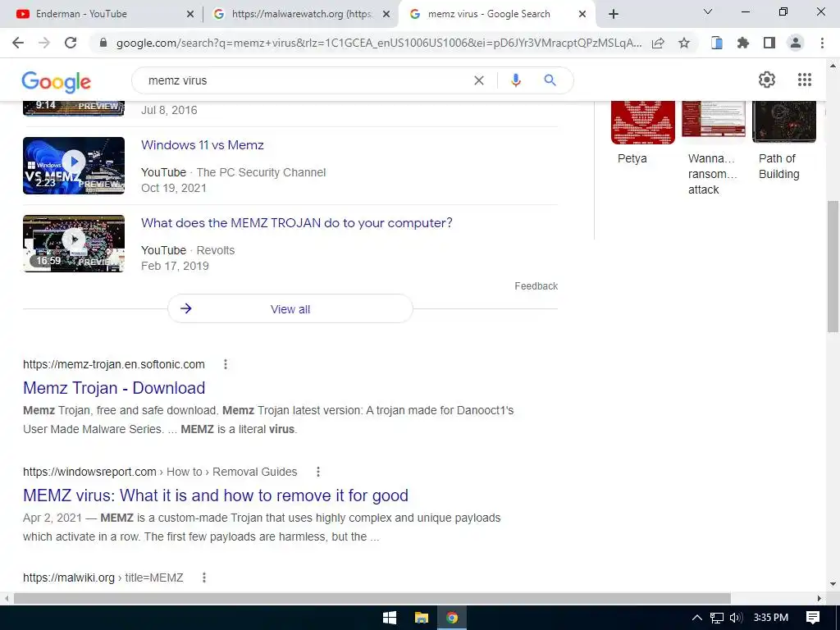Reload the current page
This screenshot has height=630, width=840.
[x=71, y=43]
